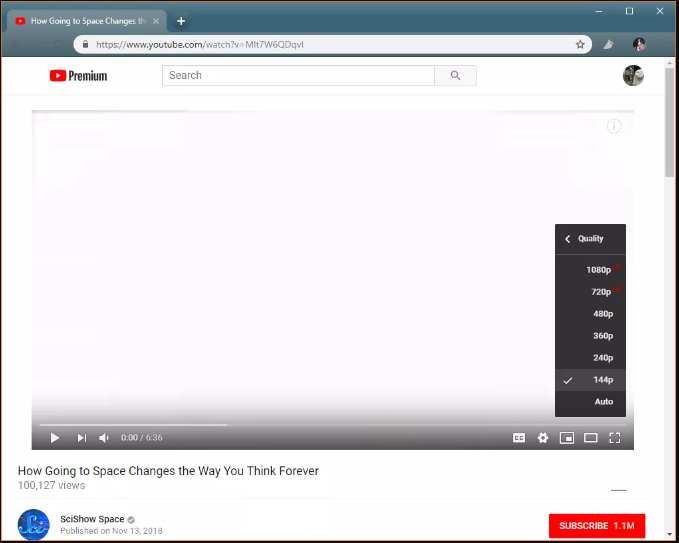Choose 360p video quality
Viewport: 679px width, 543px height.
590,336
